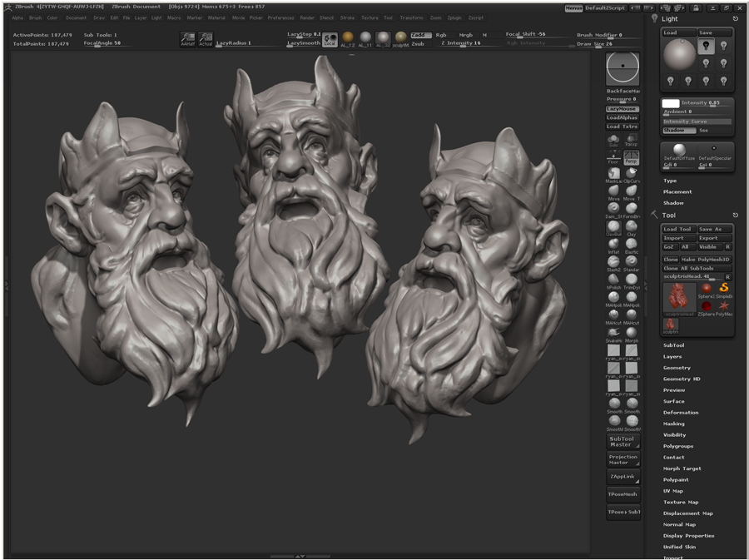This screenshot has width=749, height=560.
Task: Select the SimpleBrush tool icon
Action: [724, 288]
